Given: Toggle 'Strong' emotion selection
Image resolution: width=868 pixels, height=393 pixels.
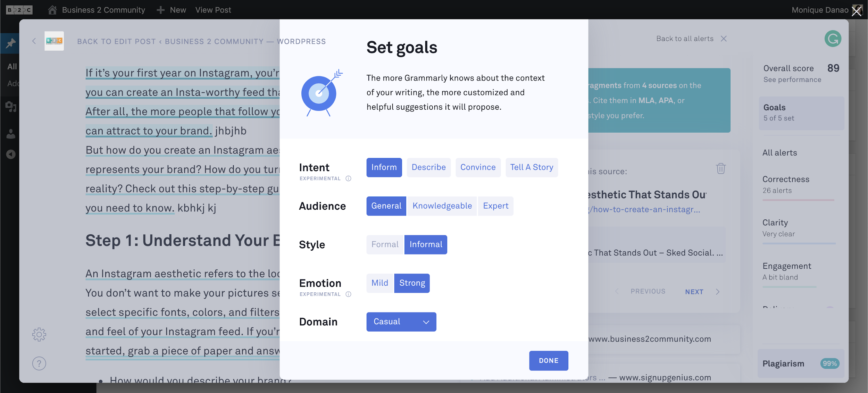Looking at the screenshot, I should click(412, 283).
